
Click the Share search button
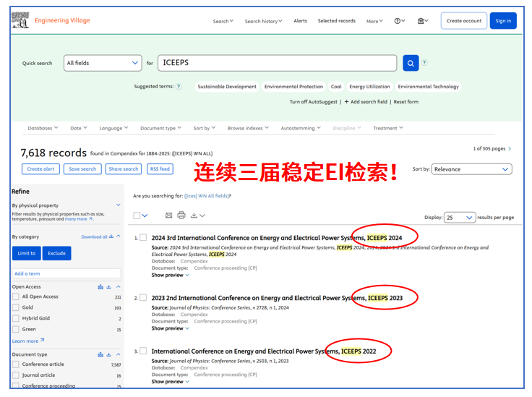click(124, 169)
